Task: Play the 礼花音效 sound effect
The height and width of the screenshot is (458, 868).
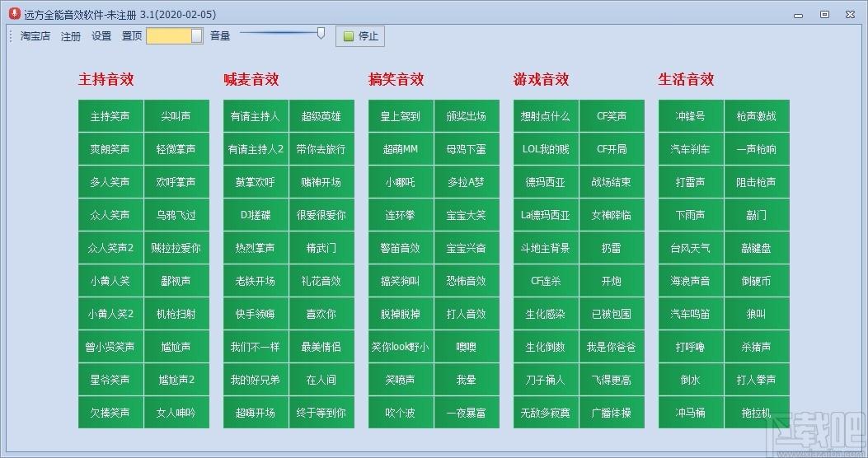Action: pos(321,280)
